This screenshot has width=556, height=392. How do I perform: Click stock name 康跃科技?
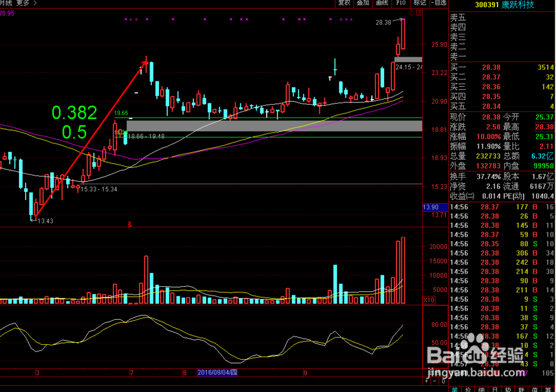tap(518, 4)
